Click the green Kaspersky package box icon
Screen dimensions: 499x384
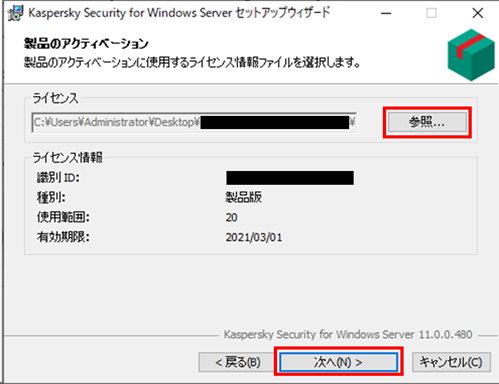click(471, 55)
